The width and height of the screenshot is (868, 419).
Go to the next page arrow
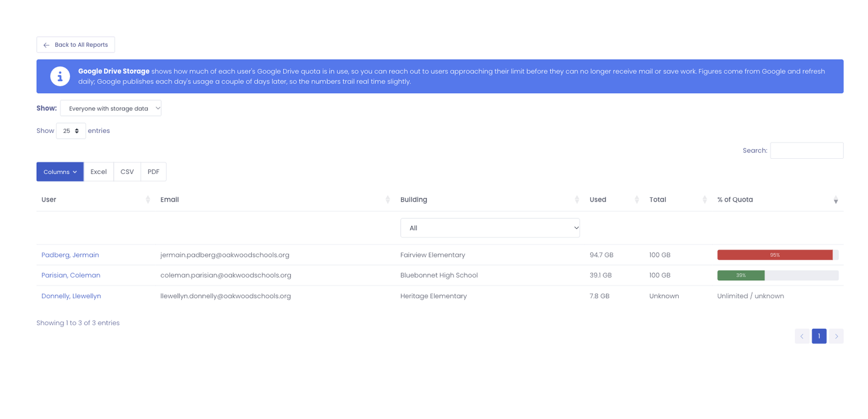836,336
